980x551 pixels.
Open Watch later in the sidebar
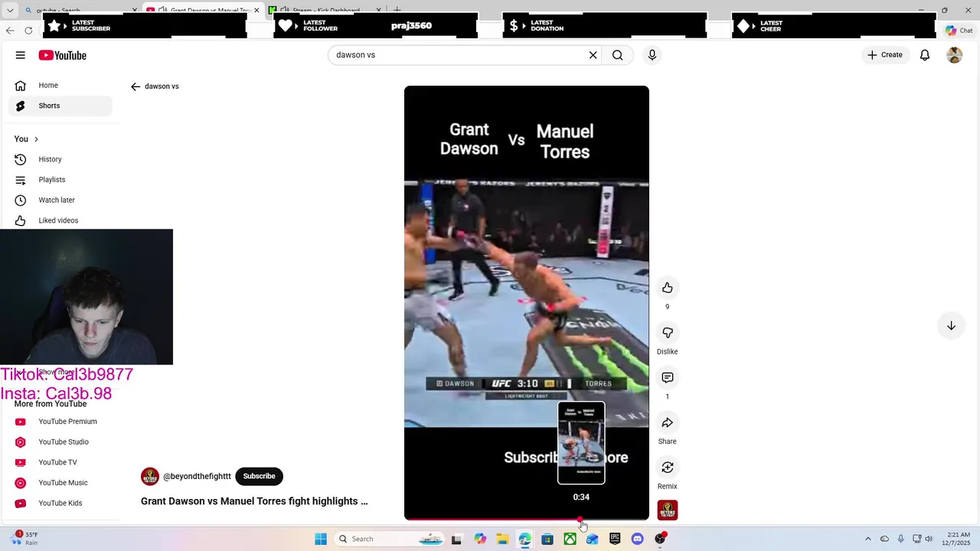click(x=60, y=200)
